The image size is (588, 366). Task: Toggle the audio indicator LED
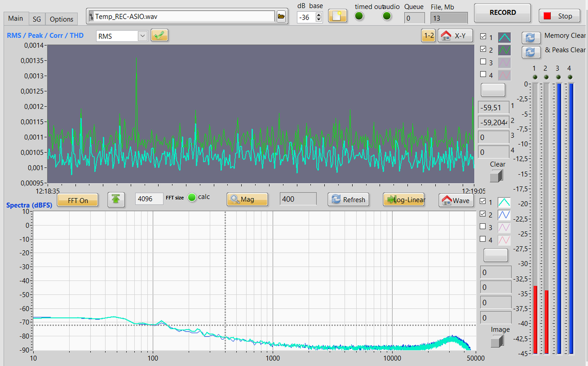point(387,16)
